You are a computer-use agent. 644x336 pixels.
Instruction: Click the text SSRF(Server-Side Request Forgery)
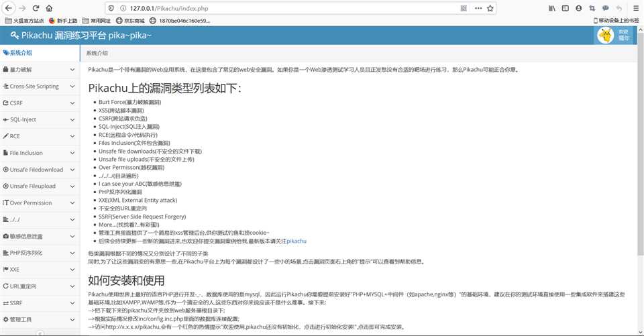[x=142, y=217]
